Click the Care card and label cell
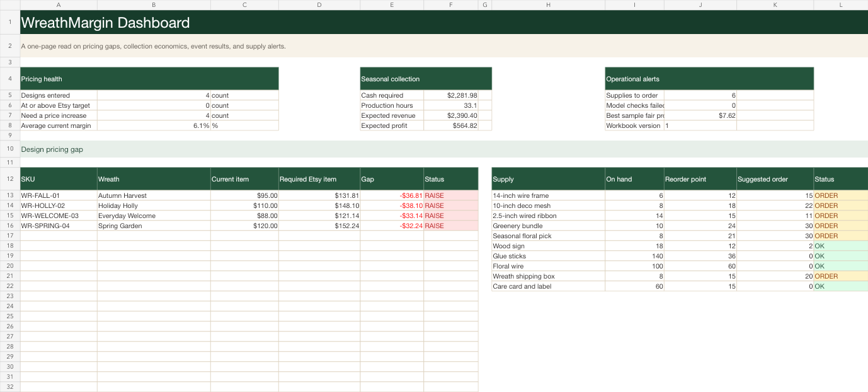The height and width of the screenshot is (392, 868). coord(548,286)
